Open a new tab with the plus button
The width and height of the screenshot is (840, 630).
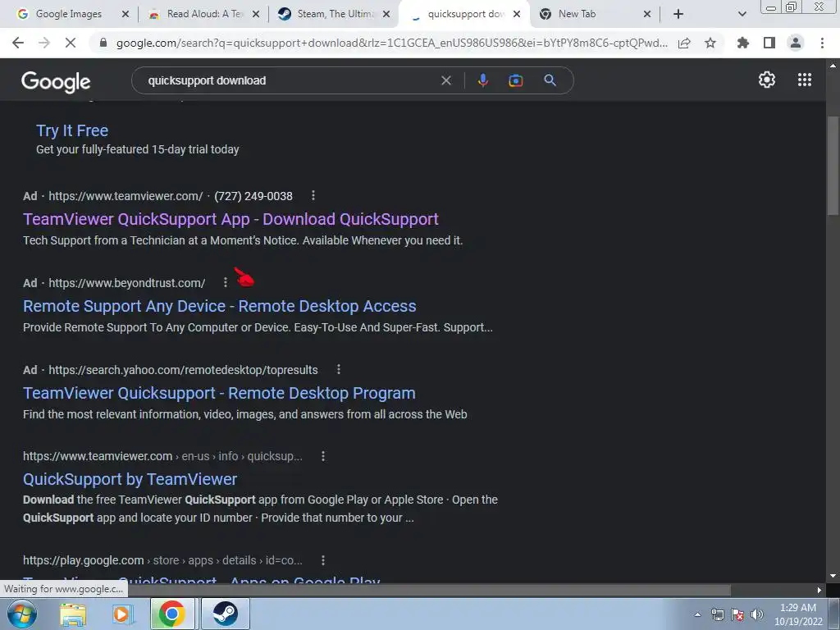[678, 14]
